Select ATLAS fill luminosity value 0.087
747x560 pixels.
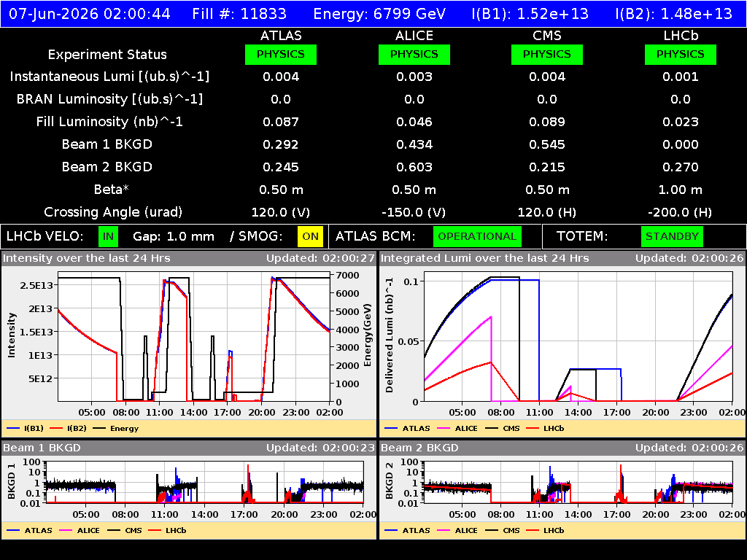281,122
